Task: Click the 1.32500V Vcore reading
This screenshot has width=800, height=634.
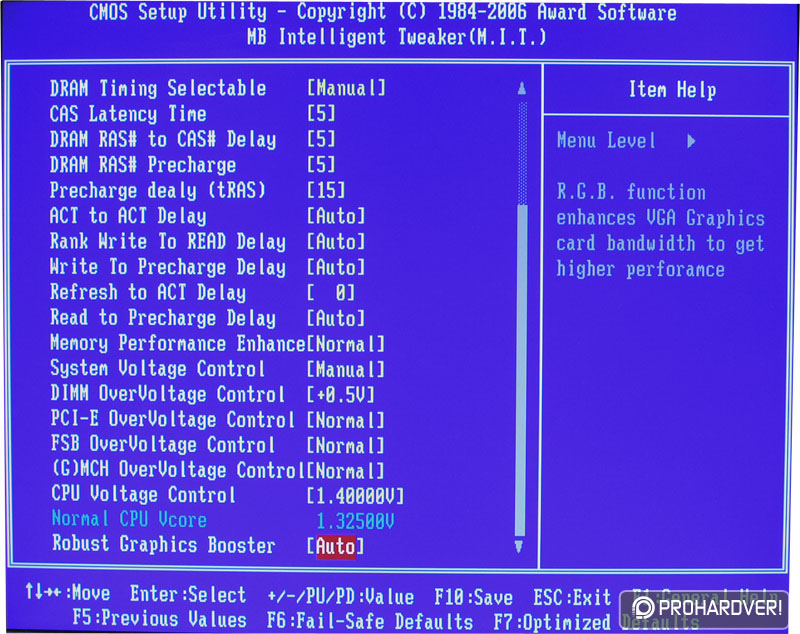Action: click(x=356, y=521)
